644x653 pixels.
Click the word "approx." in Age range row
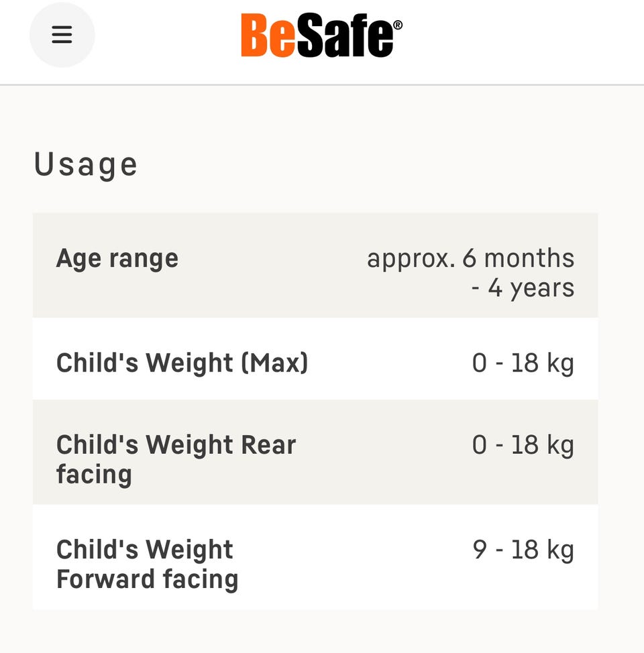pos(411,258)
